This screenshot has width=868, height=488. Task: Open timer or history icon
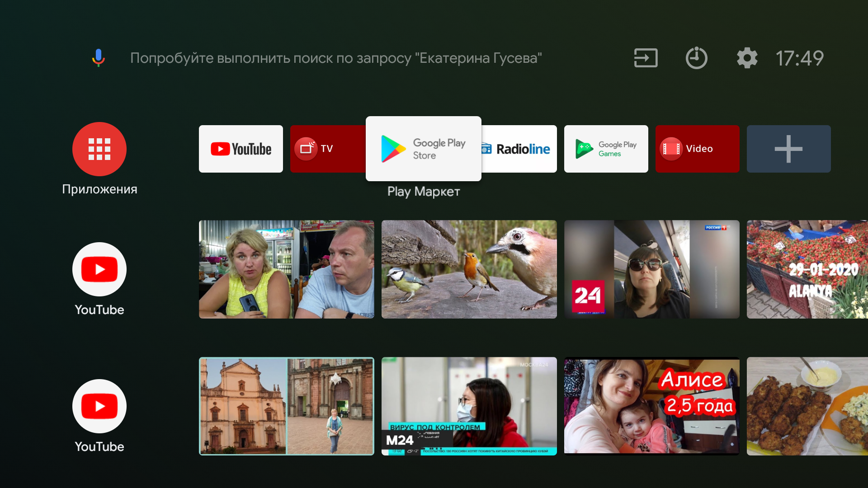tap(696, 58)
